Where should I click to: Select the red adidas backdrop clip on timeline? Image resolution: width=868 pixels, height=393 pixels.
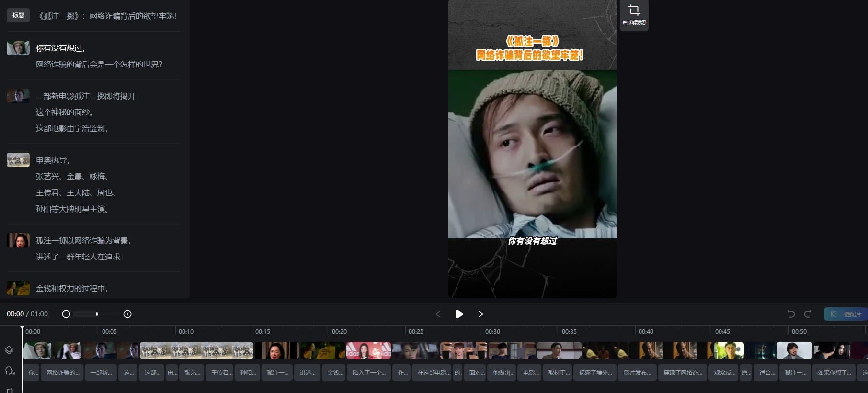[x=368, y=350]
